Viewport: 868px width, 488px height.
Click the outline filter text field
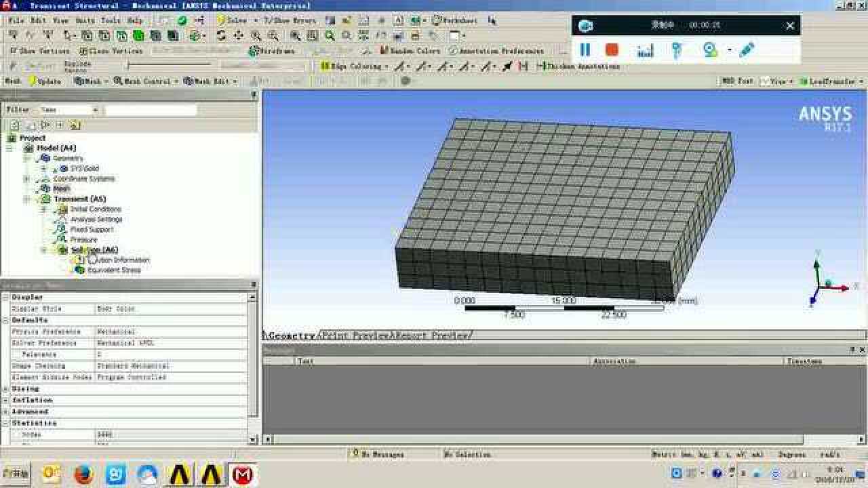(x=151, y=110)
